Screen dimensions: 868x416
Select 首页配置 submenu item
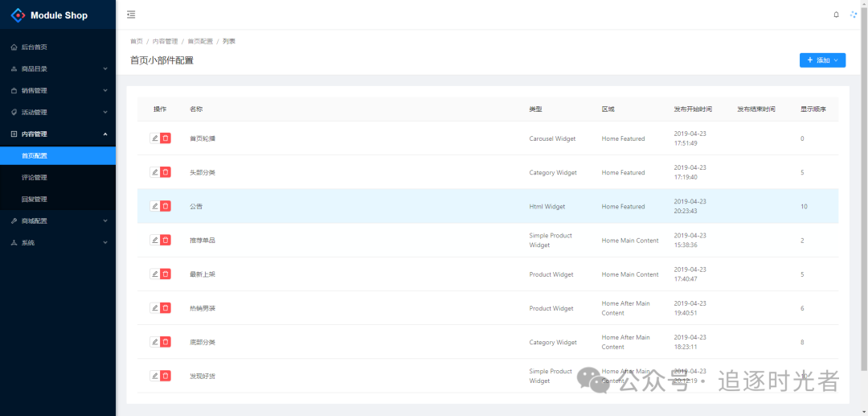(x=58, y=155)
